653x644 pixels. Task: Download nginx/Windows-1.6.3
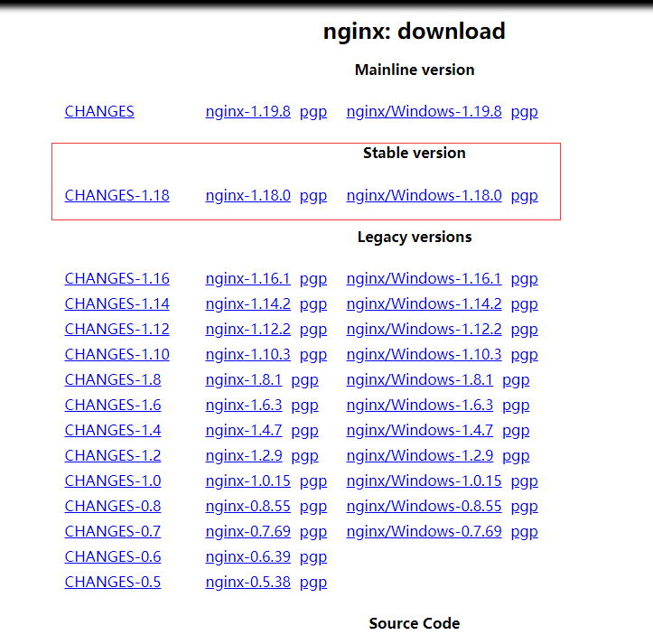coord(419,405)
